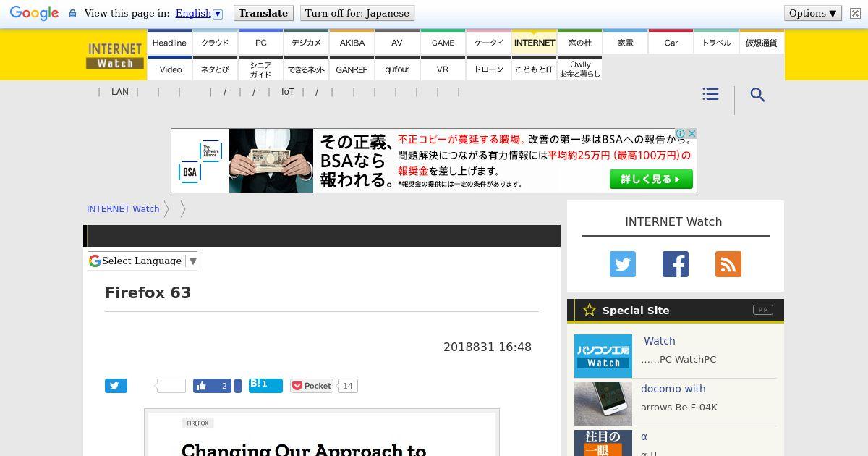Open the RSS feed icon in sidebar
This screenshot has width=868, height=456.
(728, 264)
